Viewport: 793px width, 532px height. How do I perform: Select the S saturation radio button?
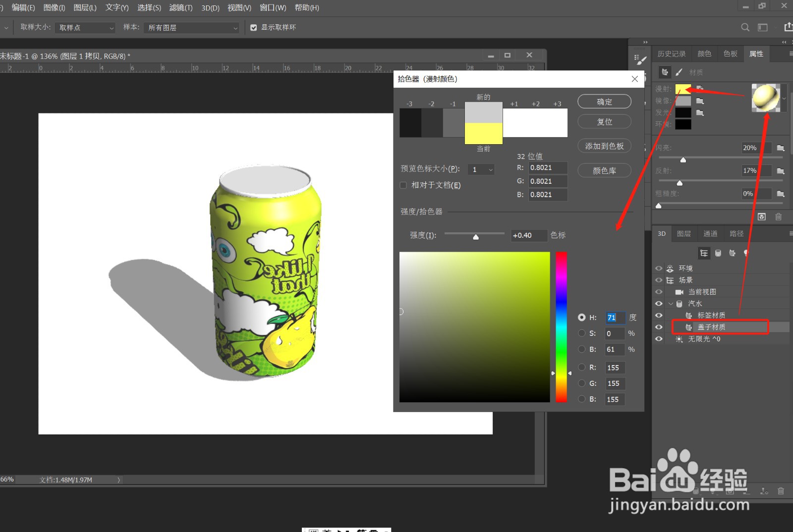[x=582, y=333]
